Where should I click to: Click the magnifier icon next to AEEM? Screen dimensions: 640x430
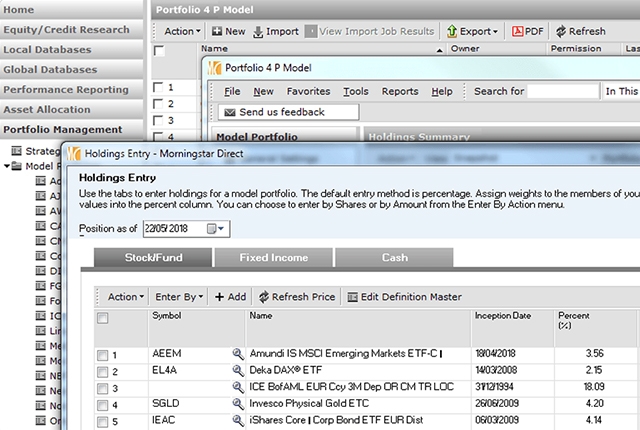point(238,355)
